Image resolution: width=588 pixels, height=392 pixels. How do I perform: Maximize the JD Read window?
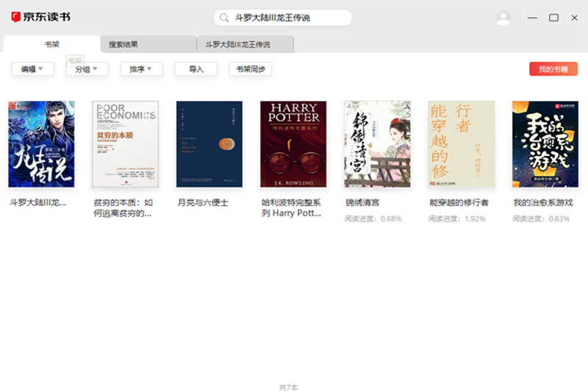coord(553,18)
